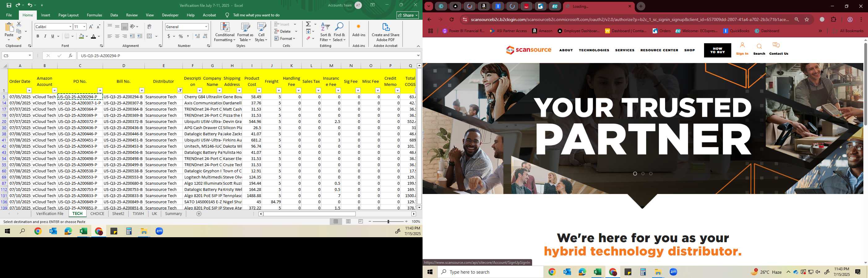Image resolution: width=868 pixels, height=278 pixels.
Task: Switch to Verification File sheet tab
Action: (50, 214)
